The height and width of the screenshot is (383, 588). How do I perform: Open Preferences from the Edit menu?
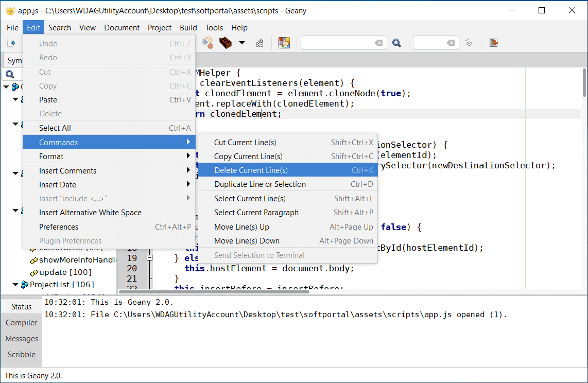pos(109,227)
